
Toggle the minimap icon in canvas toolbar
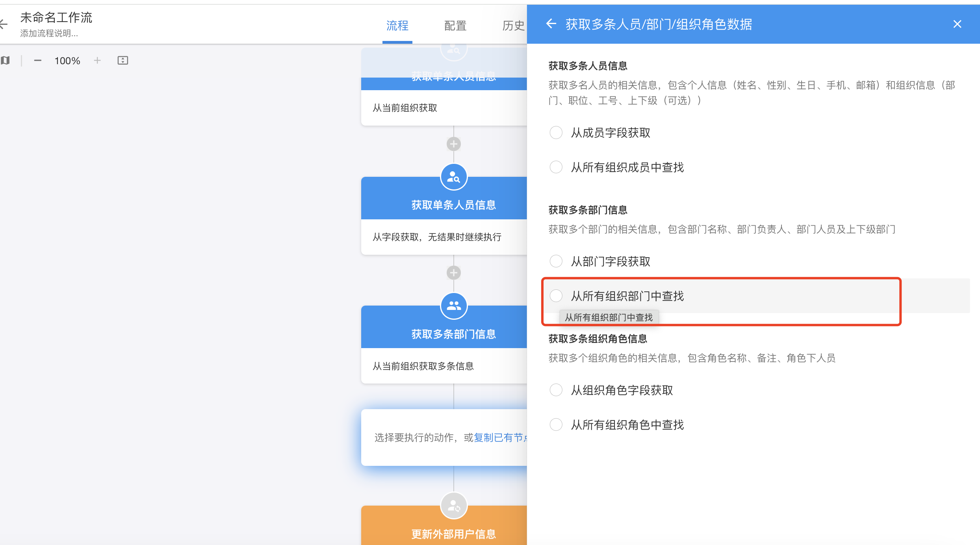coord(6,60)
